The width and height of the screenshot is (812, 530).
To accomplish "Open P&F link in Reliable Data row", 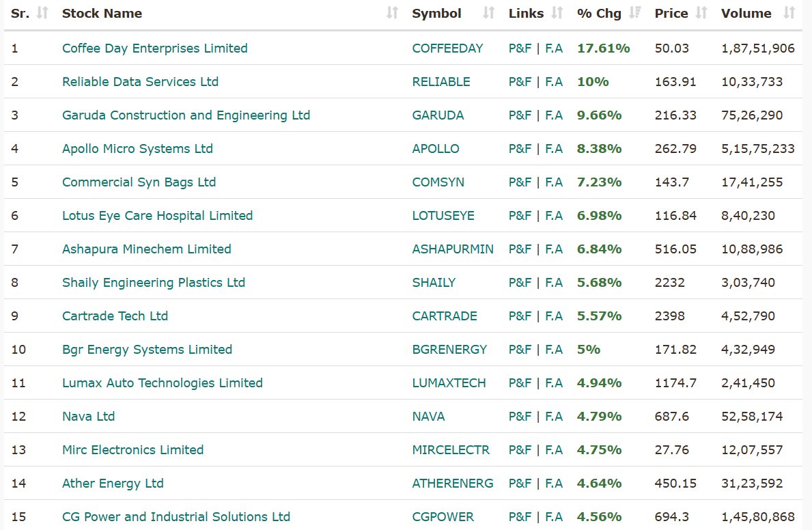I will [520, 82].
